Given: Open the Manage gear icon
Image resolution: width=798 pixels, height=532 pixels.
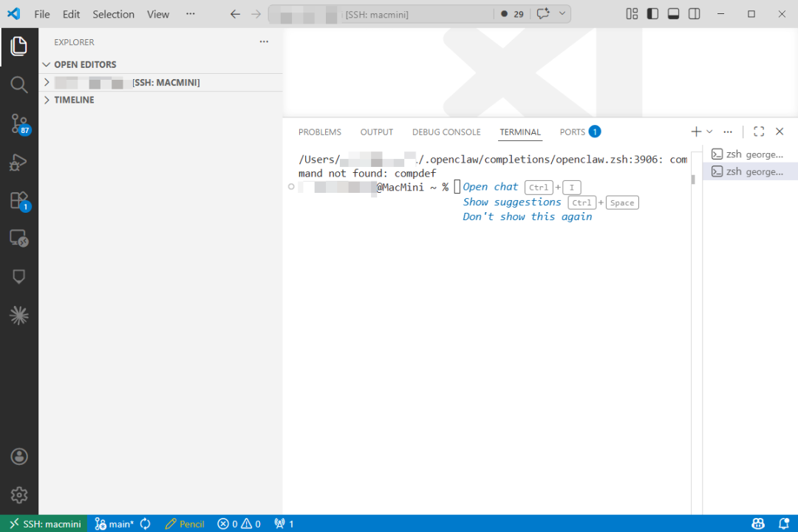Looking at the screenshot, I should 18,495.
